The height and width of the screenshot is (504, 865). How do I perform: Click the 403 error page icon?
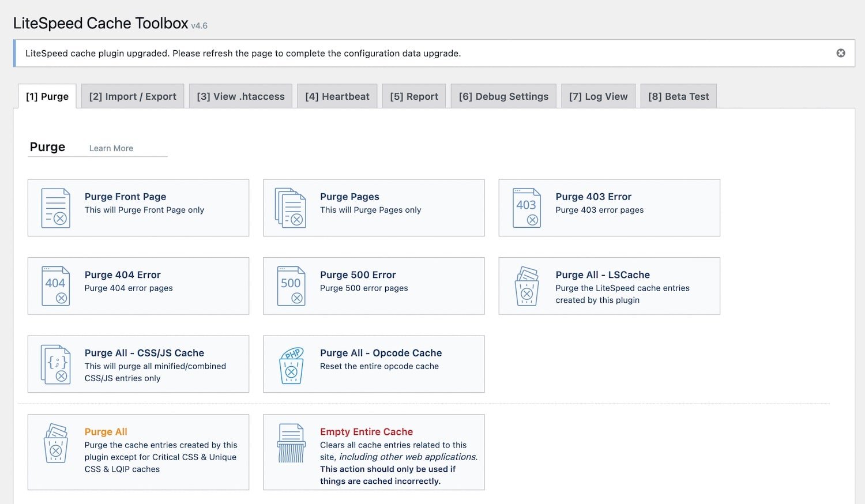[x=526, y=208]
